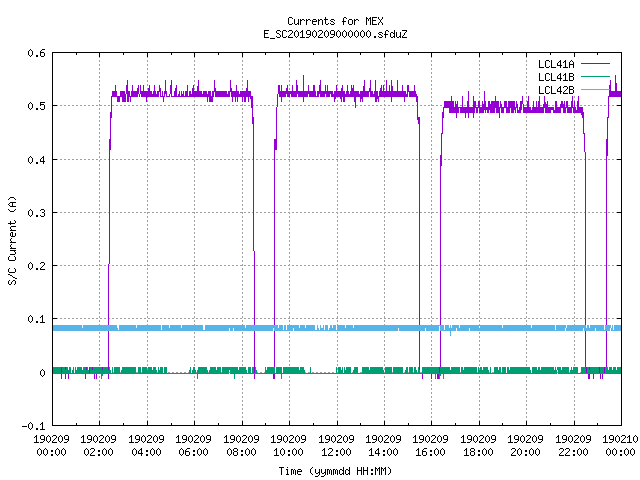Click the 0.3 y-axis tick value
This screenshot has height=480, width=640.
(36, 213)
